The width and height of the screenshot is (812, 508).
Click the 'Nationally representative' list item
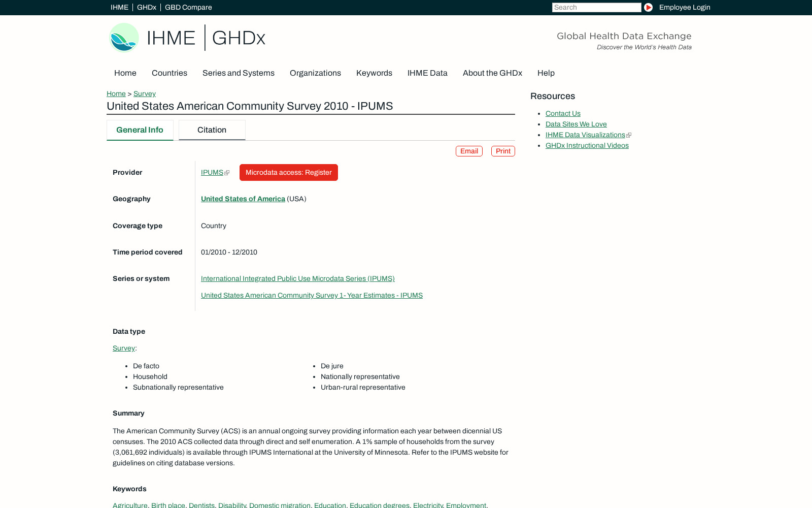tap(360, 377)
